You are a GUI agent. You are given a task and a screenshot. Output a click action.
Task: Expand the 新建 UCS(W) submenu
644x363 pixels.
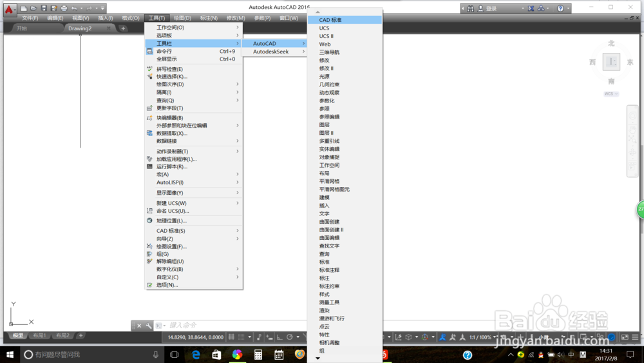(x=193, y=203)
